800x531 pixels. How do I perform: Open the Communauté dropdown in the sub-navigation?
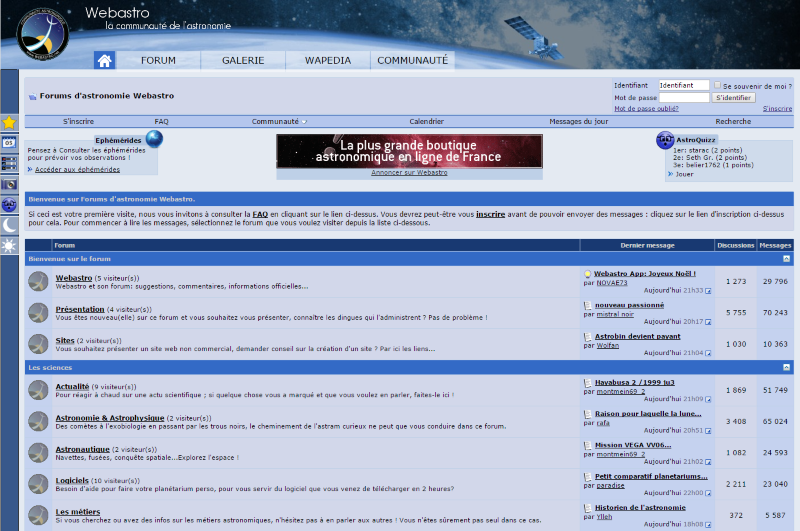(279, 121)
